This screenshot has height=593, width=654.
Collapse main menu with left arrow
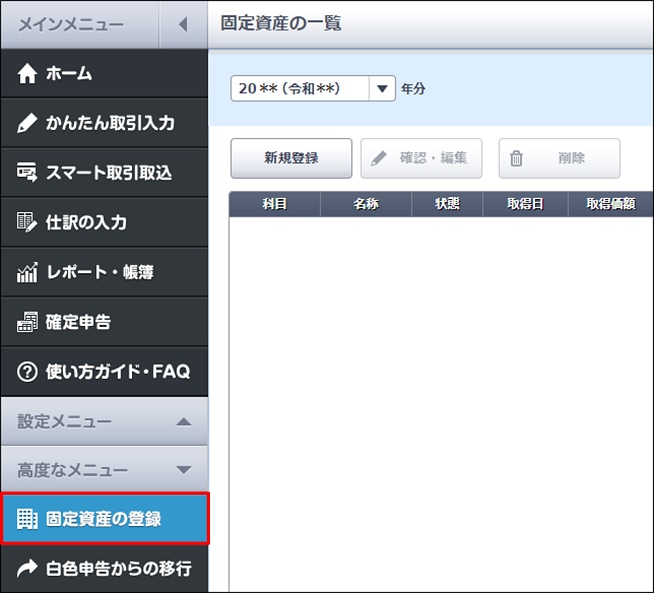pyautogui.click(x=183, y=24)
